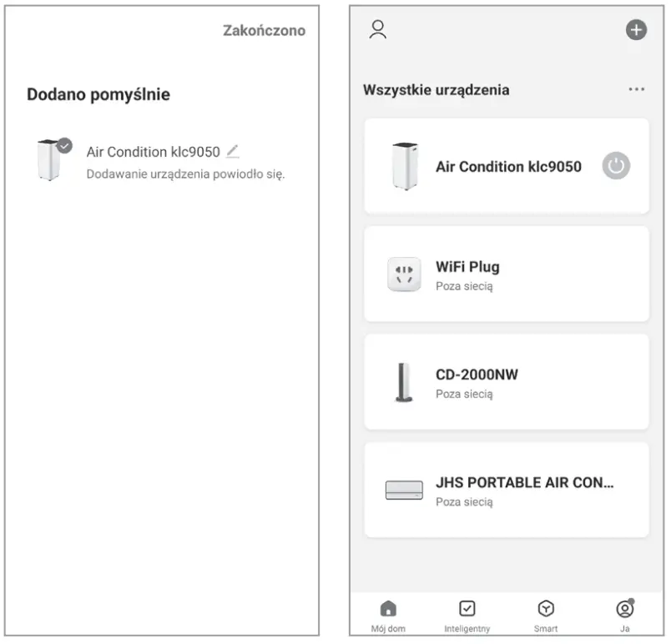671x644 pixels.
Task: Open the CD-2000NW device card
Action: 507,382
